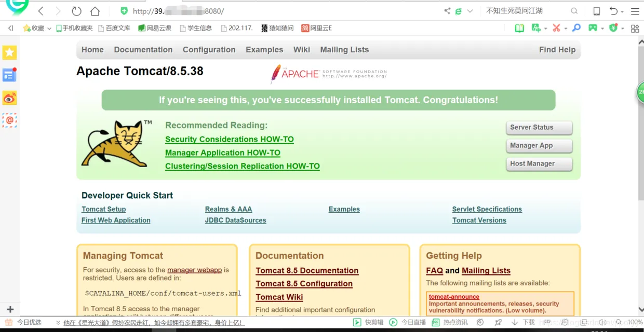This screenshot has height=332, width=644.
Task: Click the share icon in address bar
Action: [x=447, y=11]
